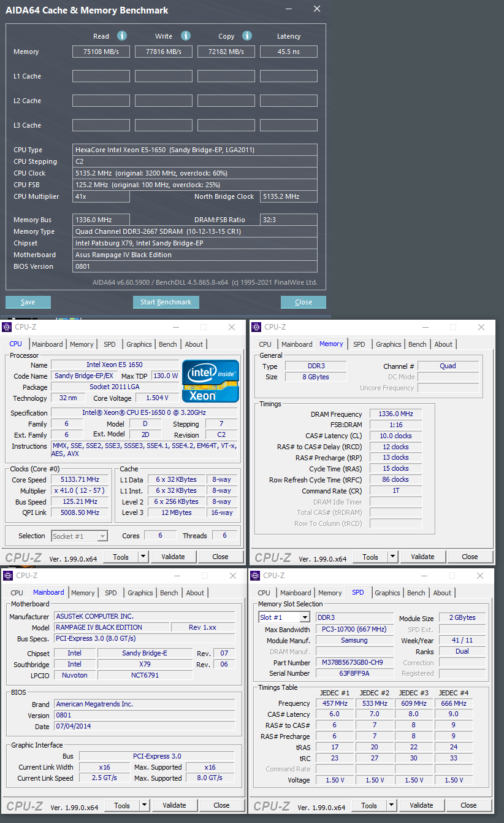Select About tab in the SPD-tab window
Screen dimensions: 504x823
click(x=442, y=593)
